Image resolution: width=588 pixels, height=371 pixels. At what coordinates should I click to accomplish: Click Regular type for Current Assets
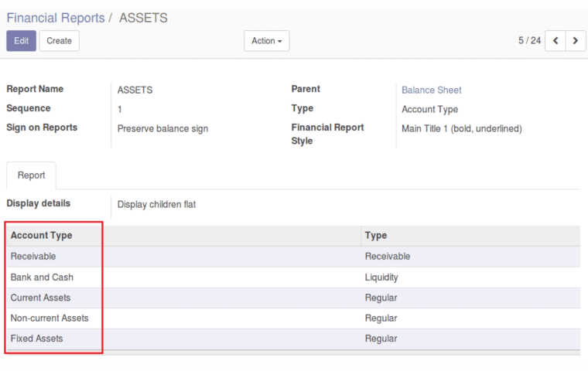click(x=381, y=298)
